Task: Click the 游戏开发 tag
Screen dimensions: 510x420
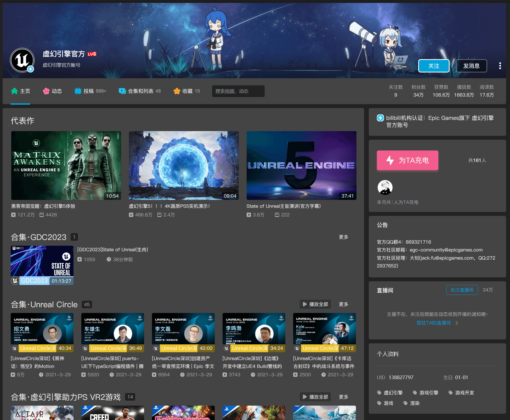Action: click(x=464, y=393)
